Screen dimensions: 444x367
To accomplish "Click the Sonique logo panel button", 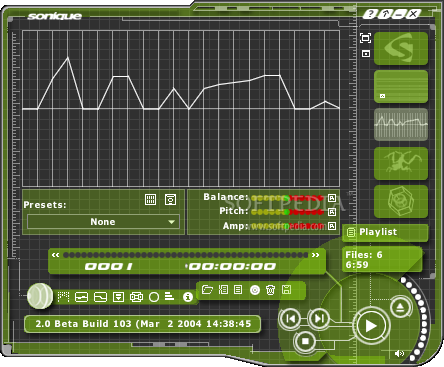I will pyautogui.click(x=401, y=48).
